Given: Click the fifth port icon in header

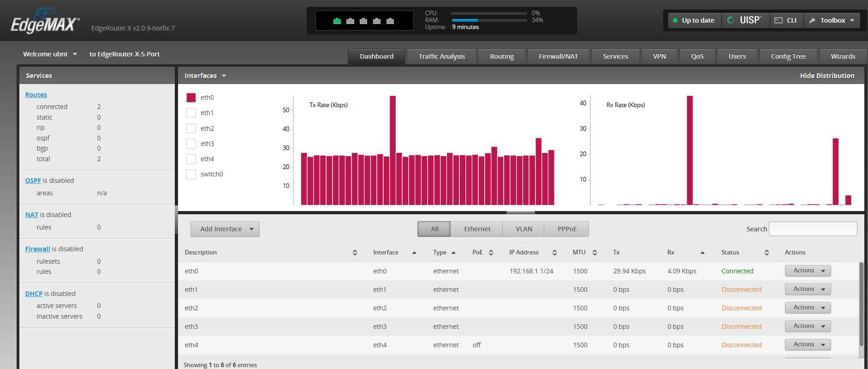Looking at the screenshot, I should 390,21.
